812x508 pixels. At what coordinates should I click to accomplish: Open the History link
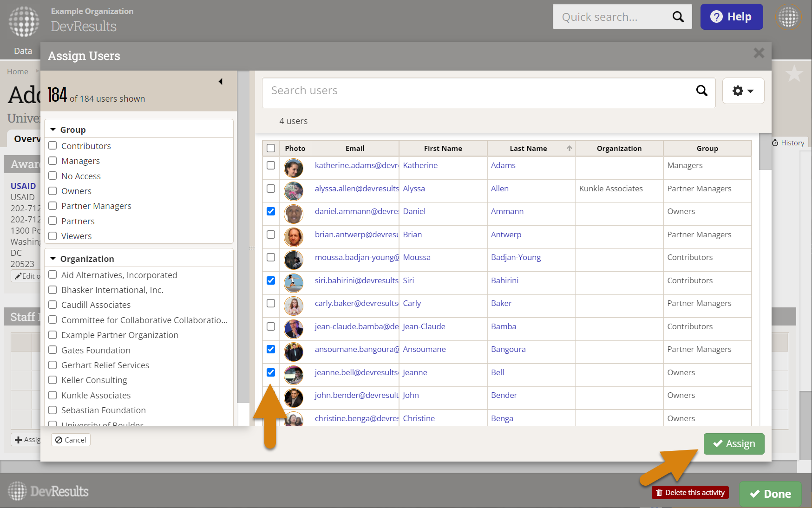click(x=788, y=143)
